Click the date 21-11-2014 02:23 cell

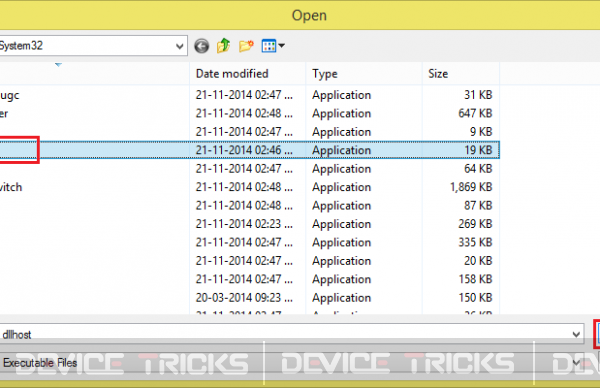click(x=244, y=224)
